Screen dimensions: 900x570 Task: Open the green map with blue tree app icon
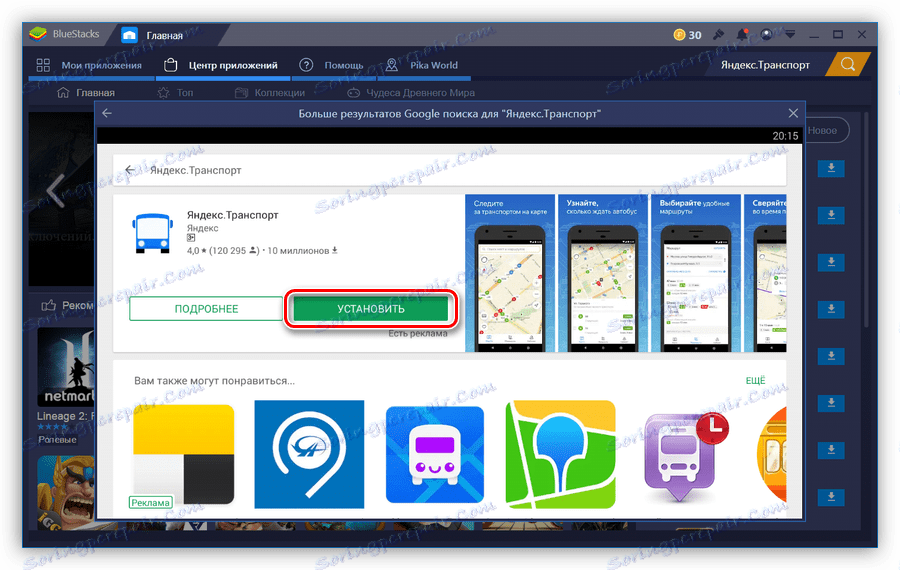coord(560,454)
